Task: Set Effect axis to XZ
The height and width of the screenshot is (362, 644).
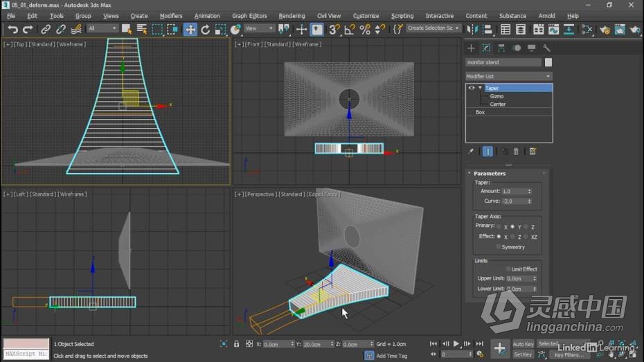Action: point(526,237)
